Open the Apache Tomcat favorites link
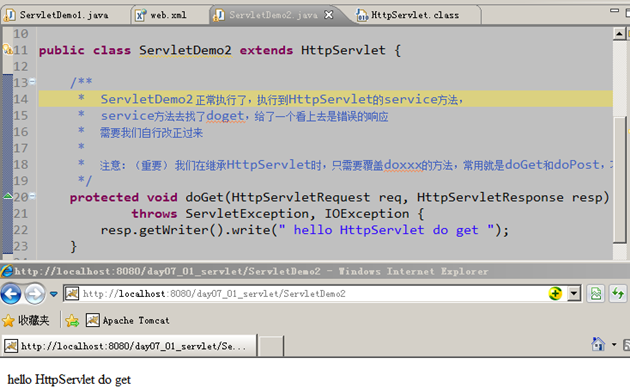The width and height of the screenshot is (630, 387). point(128,320)
